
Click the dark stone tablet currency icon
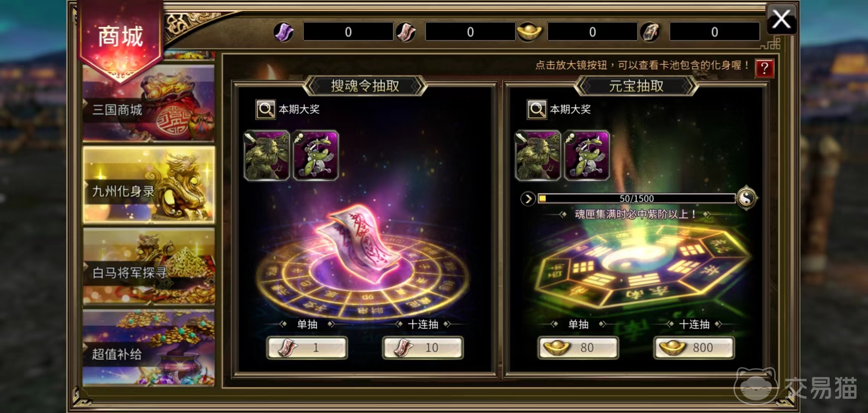(x=651, y=31)
